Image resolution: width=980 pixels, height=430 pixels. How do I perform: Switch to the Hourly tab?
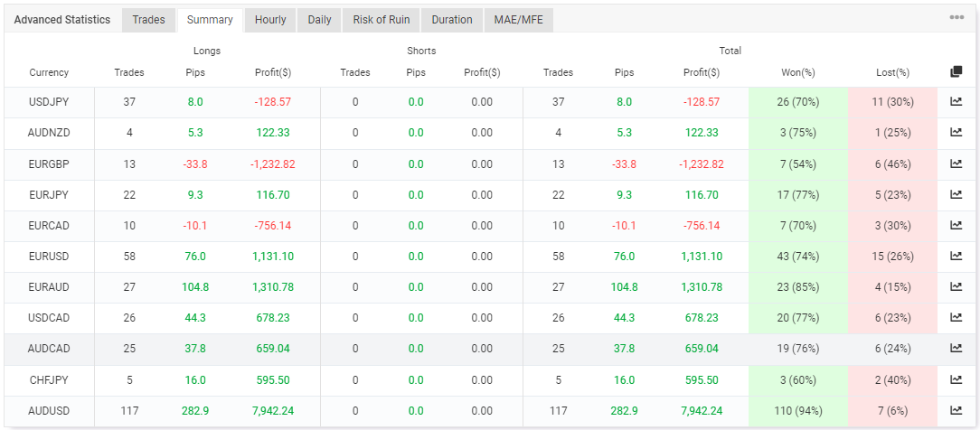click(270, 20)
